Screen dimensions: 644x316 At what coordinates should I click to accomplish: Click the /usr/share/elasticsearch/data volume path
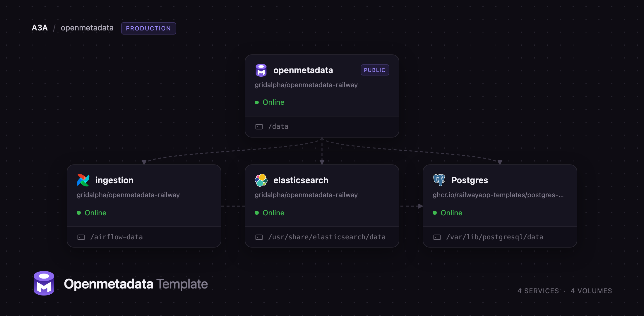click(327, 237)
